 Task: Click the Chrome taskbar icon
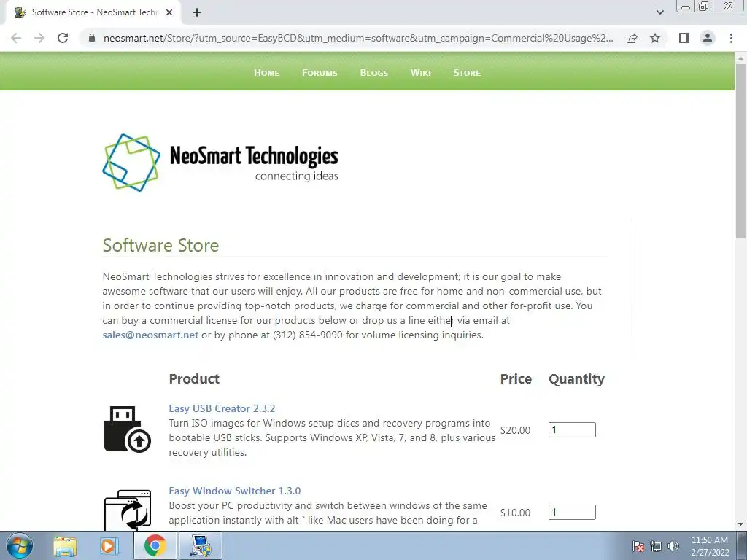(155, 545)
